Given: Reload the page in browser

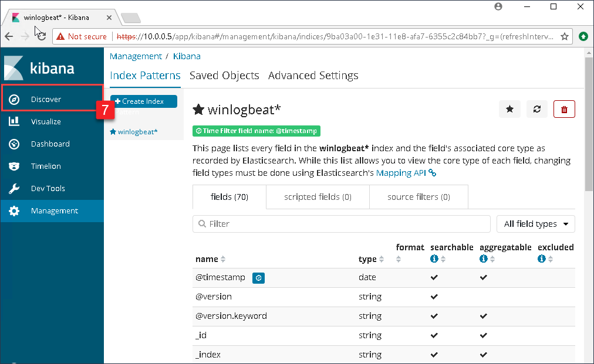Looking at the screenshot, I should click(42, 36).
